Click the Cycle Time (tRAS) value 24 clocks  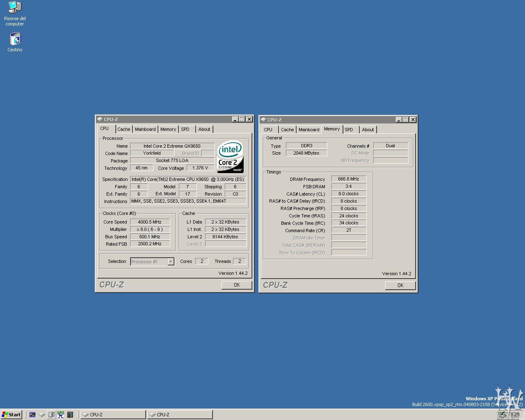(349, 216)
